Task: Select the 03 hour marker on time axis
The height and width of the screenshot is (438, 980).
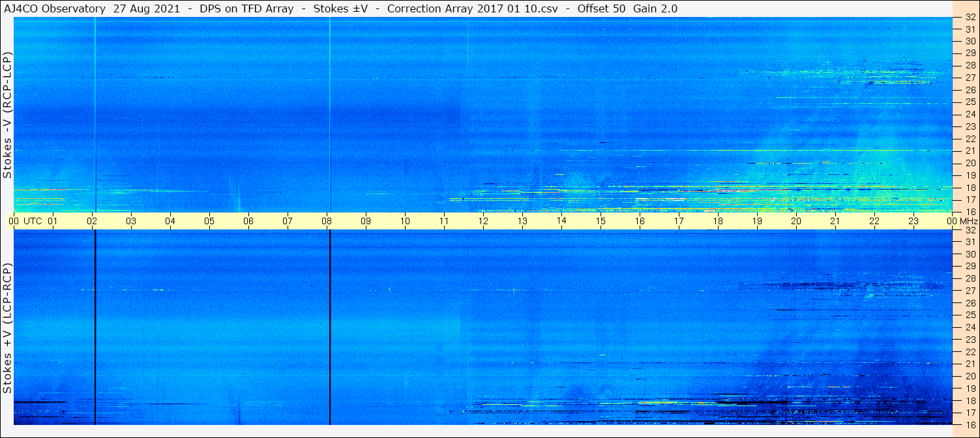Action: coord(131,221)
